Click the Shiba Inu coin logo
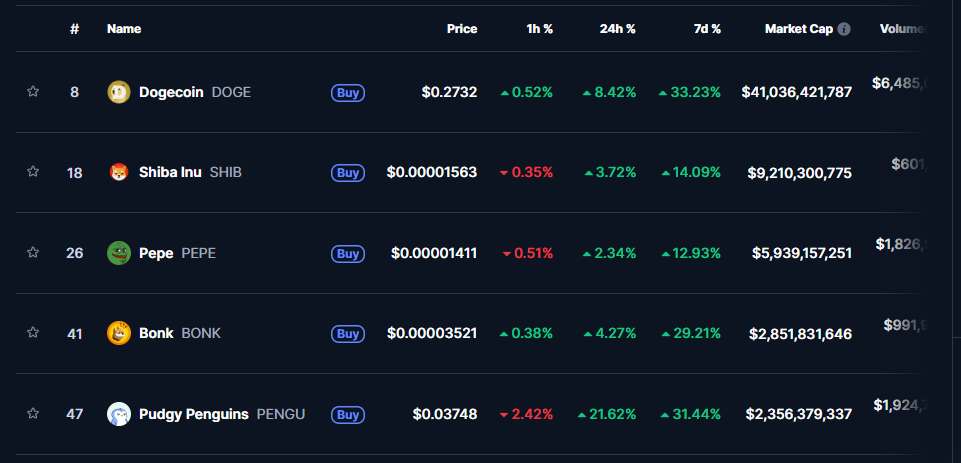 (119, 172)
